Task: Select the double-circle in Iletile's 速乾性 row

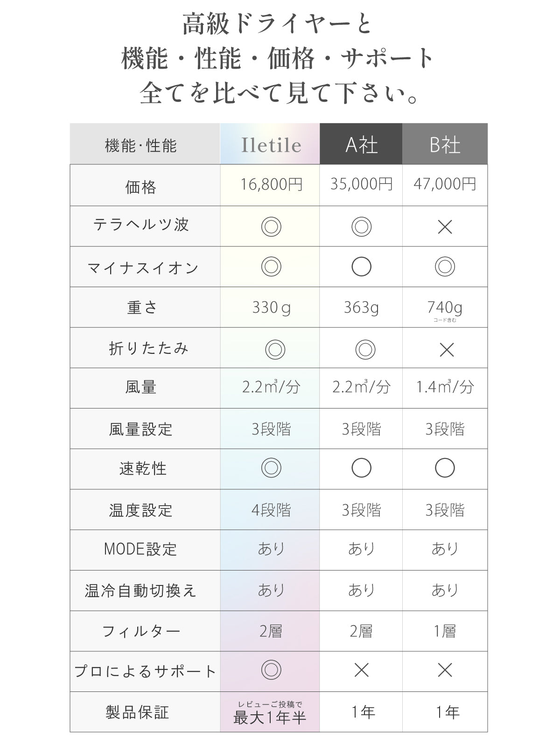Action: (x=271, y=468)
